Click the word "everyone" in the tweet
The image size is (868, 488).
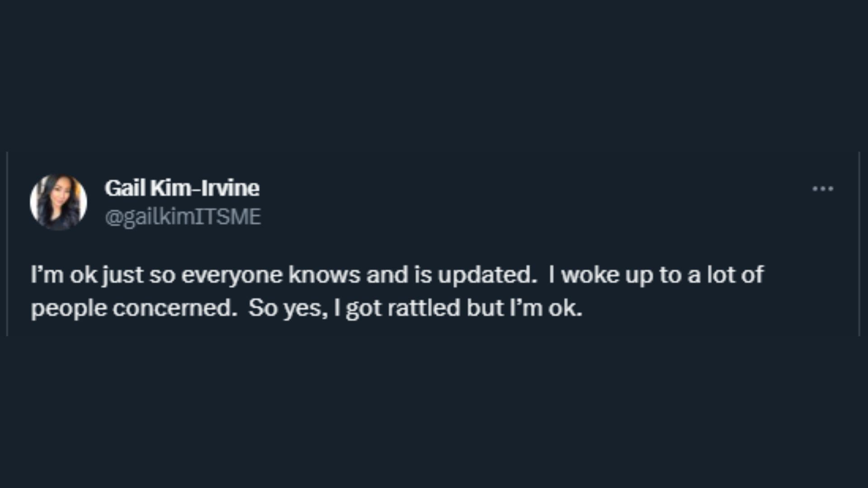[231, 275]
